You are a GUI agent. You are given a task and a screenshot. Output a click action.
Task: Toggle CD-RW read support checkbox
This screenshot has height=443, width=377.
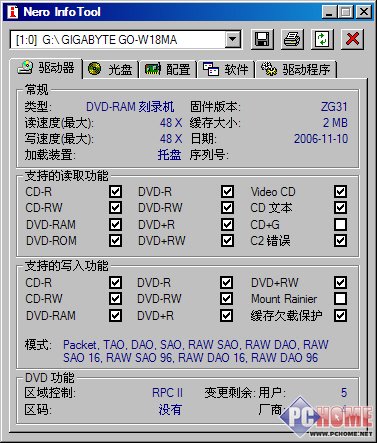115,208
